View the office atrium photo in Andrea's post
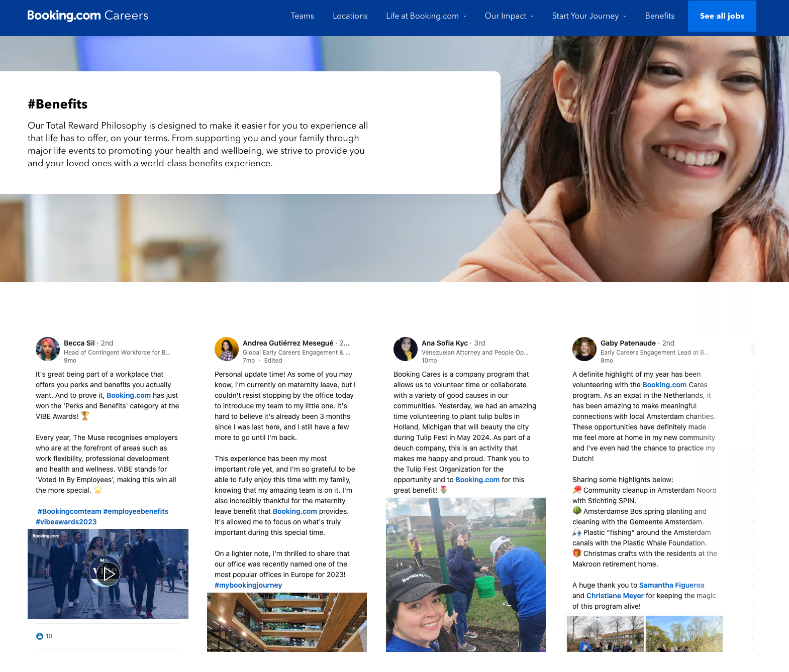The height and width of the screenshot is (672, 789). click(286, 622)
